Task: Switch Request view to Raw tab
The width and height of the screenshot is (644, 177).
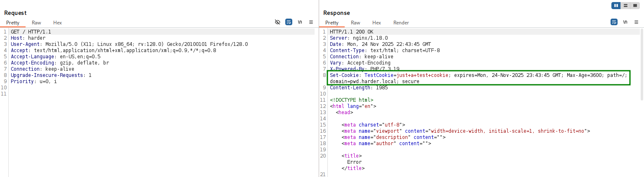Action: click(36, 23)
